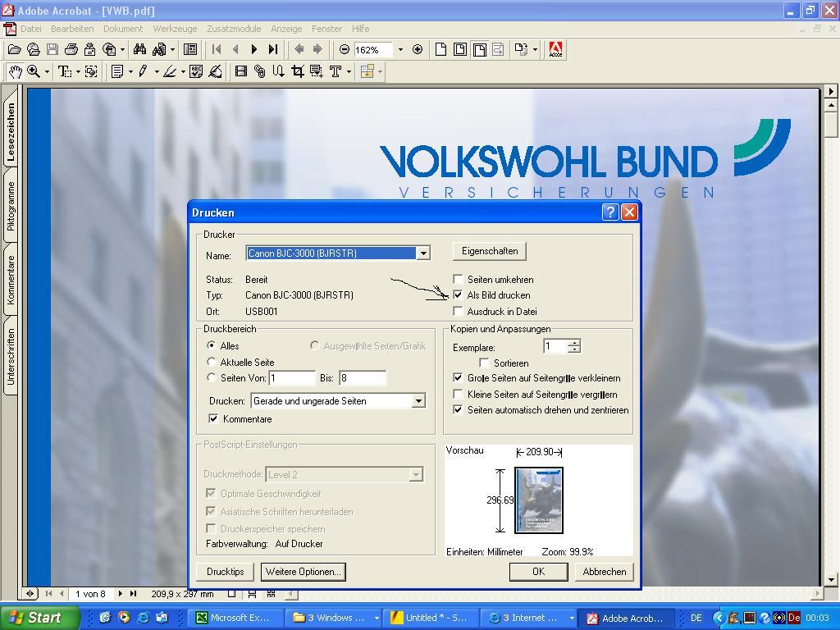Go to the next page arrow in toolbar
The width and height of the screenshot is (840, 630).
tap(254, 49)
